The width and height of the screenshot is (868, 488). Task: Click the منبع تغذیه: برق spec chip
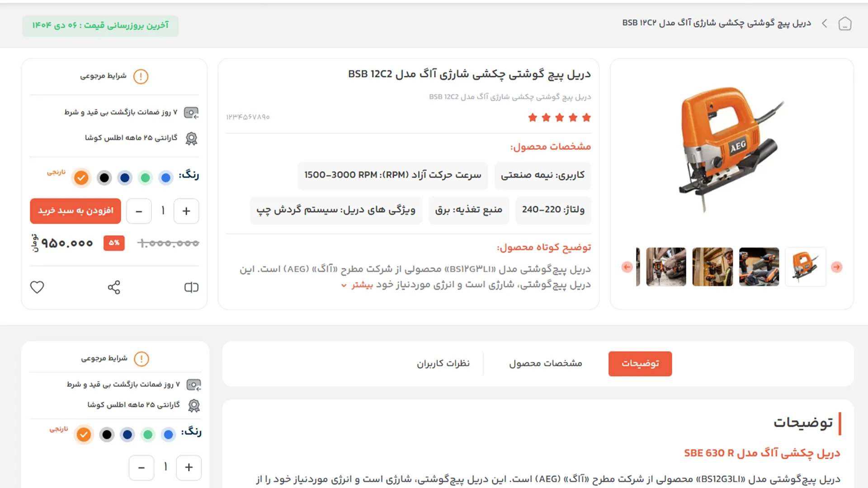(x=469, y=210)
